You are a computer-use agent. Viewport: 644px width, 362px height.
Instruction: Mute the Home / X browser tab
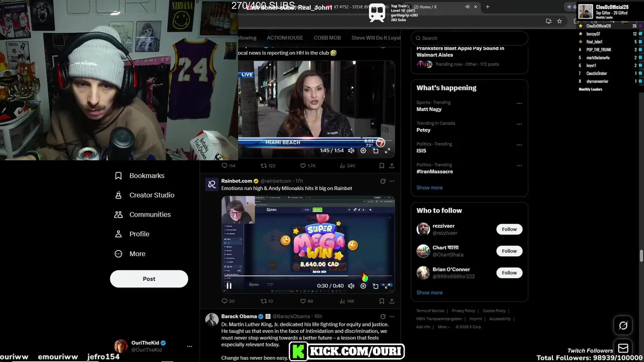point(467,7)
